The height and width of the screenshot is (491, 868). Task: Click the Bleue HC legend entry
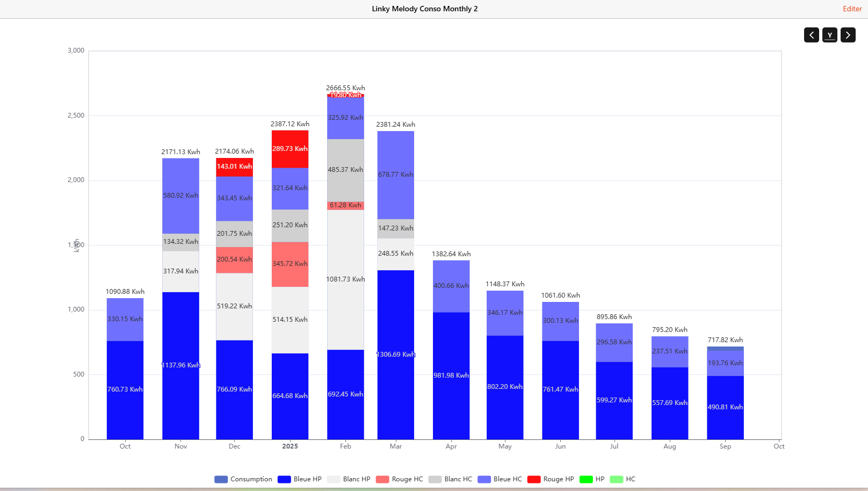(x=500, y=479)
